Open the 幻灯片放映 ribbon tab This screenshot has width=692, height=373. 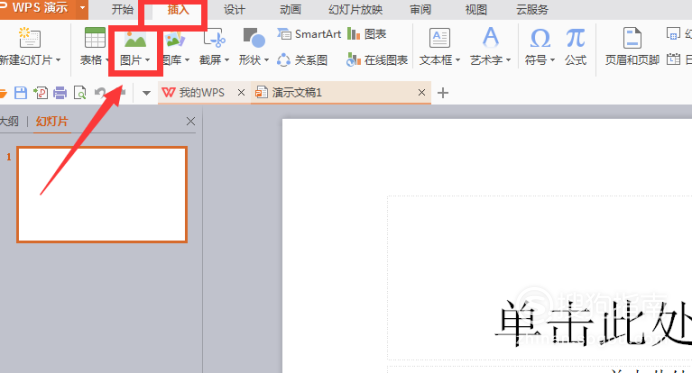tap(355, 9)
